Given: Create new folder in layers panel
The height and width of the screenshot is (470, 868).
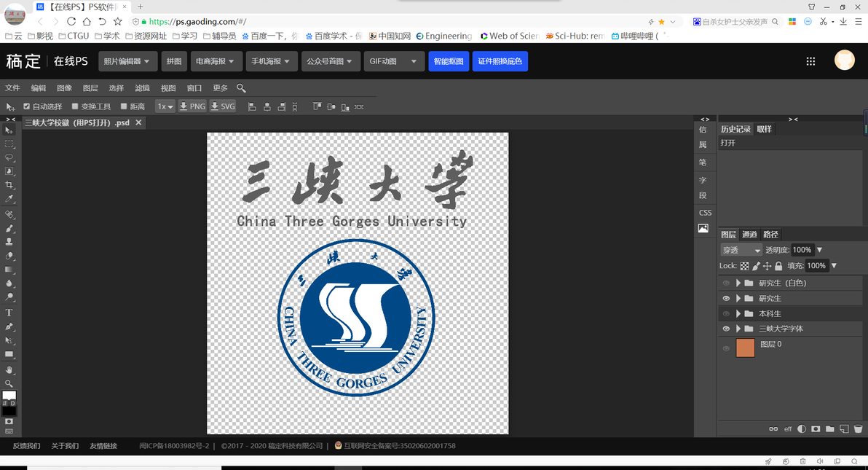Looking at the screenshot, I should click(830, 428).
